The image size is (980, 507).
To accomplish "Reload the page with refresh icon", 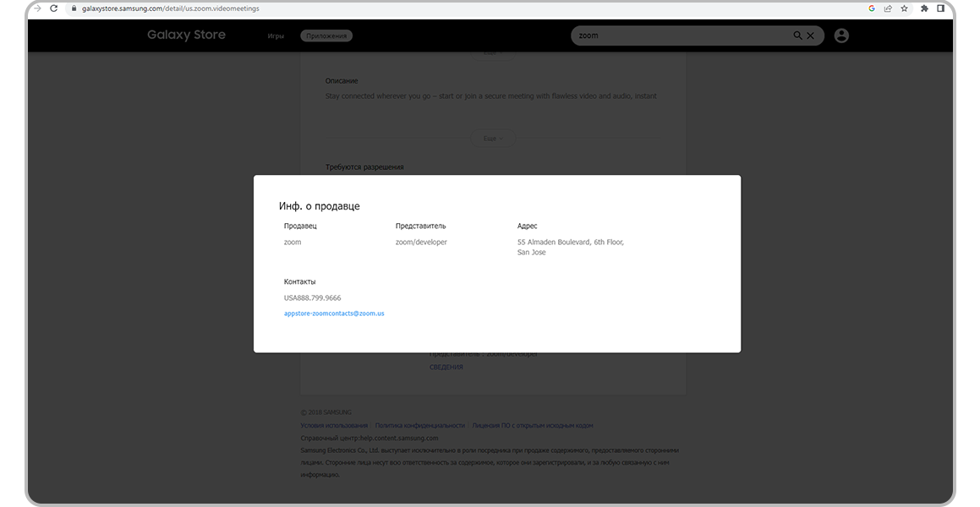I will tap(54, 8).
